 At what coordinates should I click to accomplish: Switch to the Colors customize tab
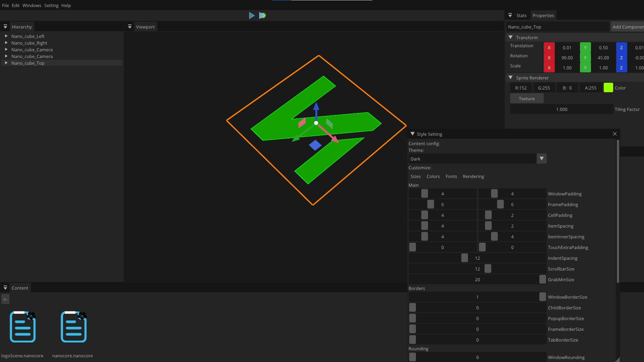(x=433, y=176)
